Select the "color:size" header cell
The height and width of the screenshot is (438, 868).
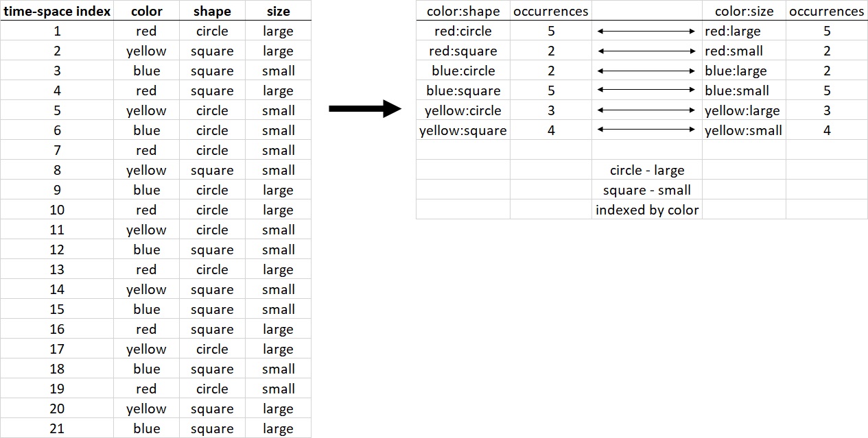[x=744, y=11]
